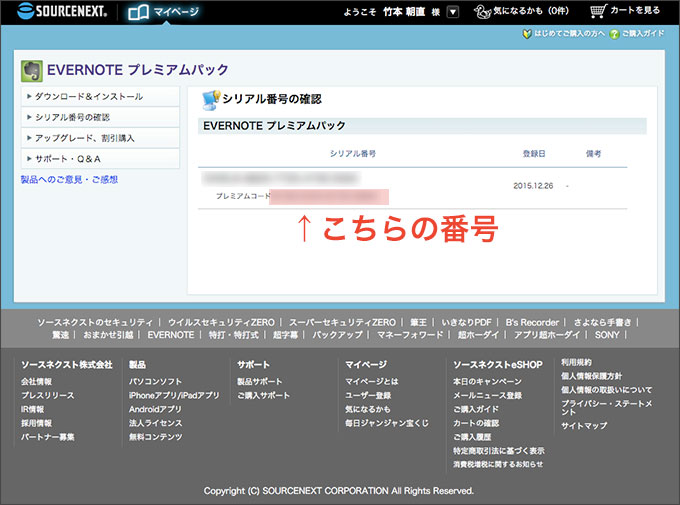Open 本日のキャンペーン footer link
Viewport: 680px width, 505px height.
coord(487,382)
